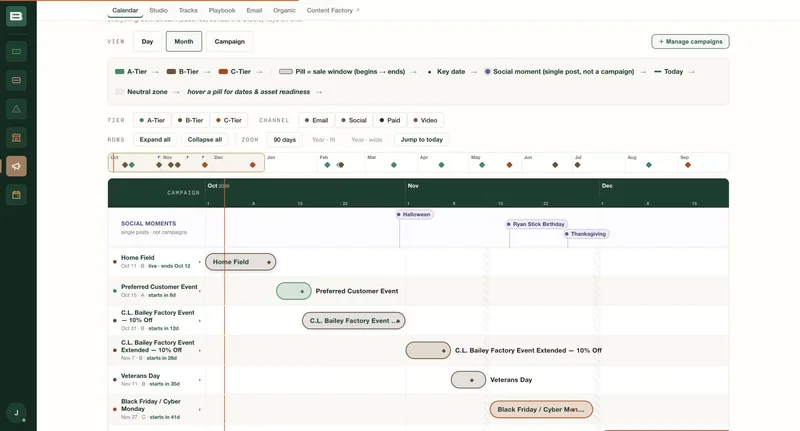Open the card icon in sidebar
Image resolution: width=800 pixels, height=431 pixels.
(x=16, y=80)
